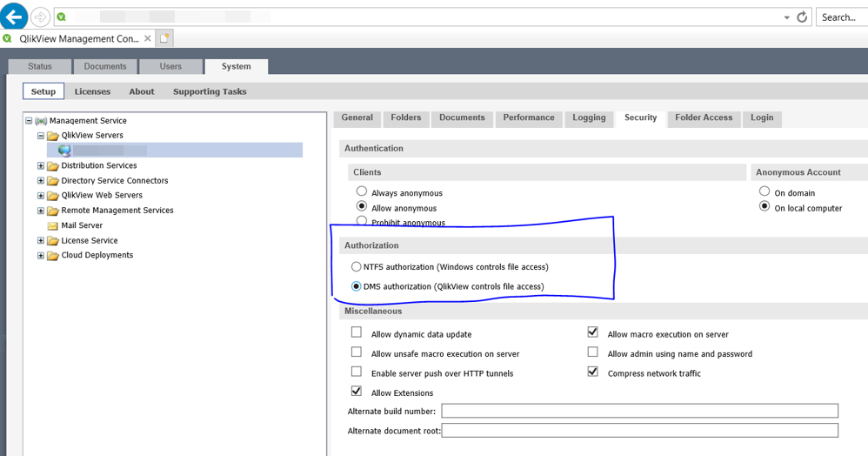
Task: Enable Allow dynamic data update
Action: click(357, 332)
